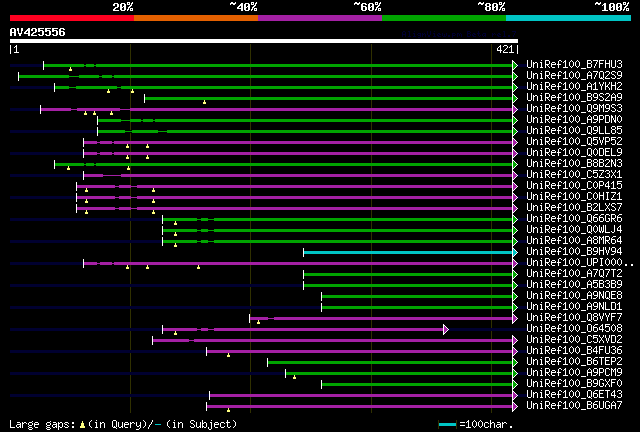Click the =100char. scale label
640x432 pixels.
pos(486,425)
